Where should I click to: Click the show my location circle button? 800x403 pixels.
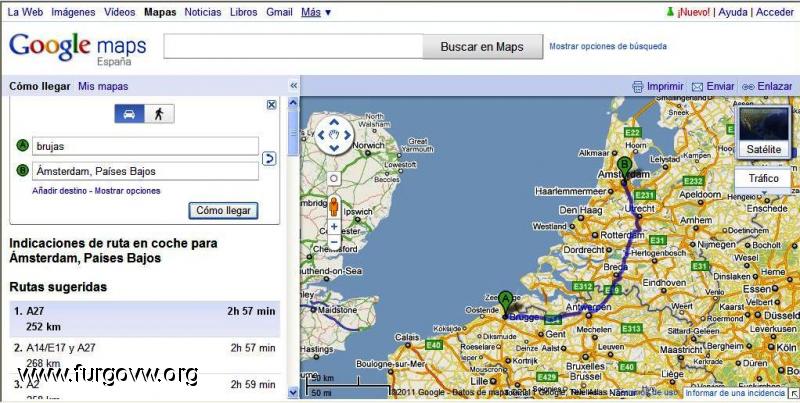tap(334, 179)
